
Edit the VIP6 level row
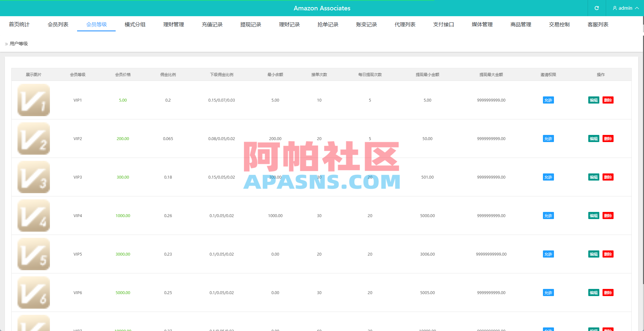pos(594,293)
